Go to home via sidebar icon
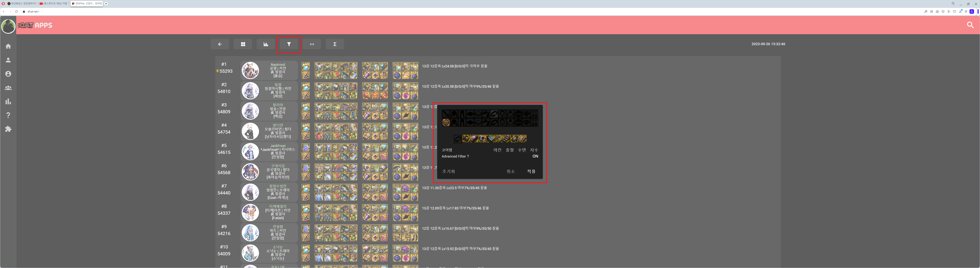 click(x=8, y=46)
